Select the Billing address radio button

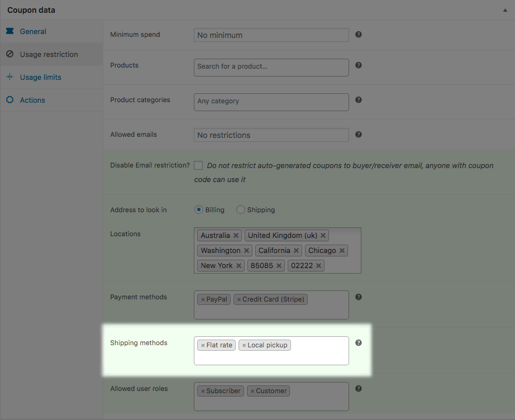198,210
